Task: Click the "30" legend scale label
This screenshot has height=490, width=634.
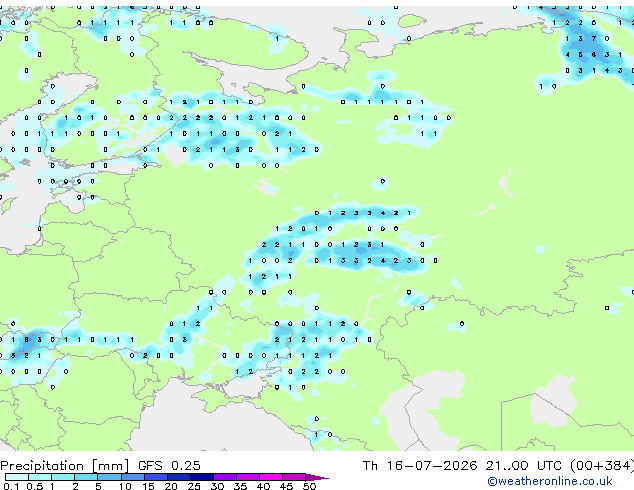Action: click(217, 486)
